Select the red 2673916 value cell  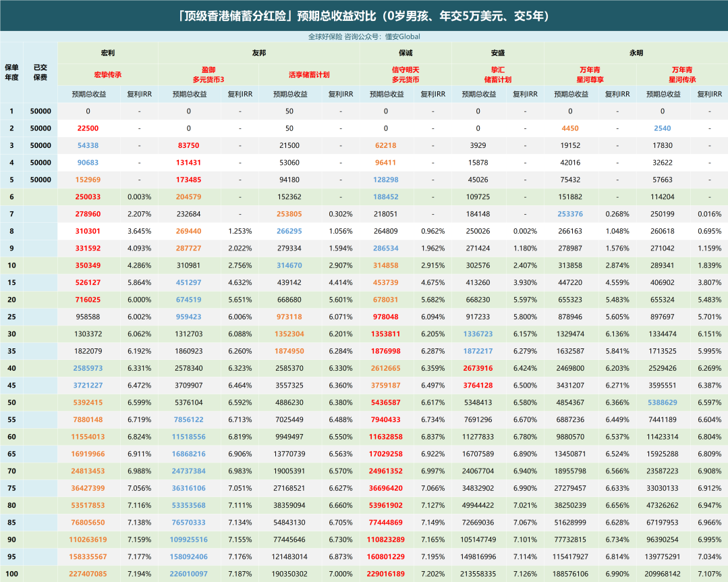pyautogui.click(x=478, y=368)
